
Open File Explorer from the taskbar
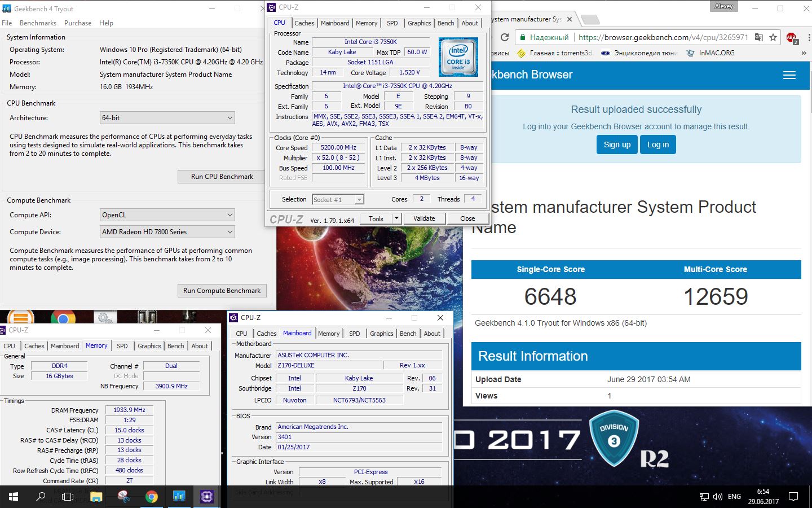point(96,497)
